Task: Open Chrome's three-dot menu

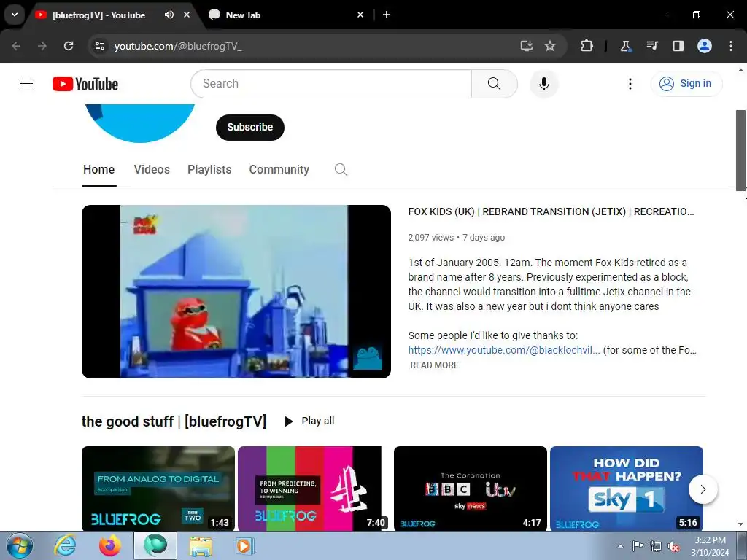Action: tap(731, 46)
